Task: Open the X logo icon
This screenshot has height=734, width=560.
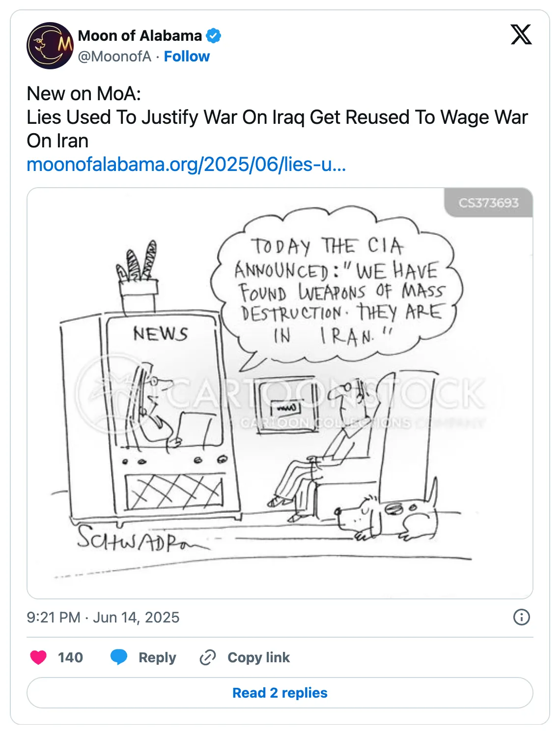Action: [x=521, y=35]
